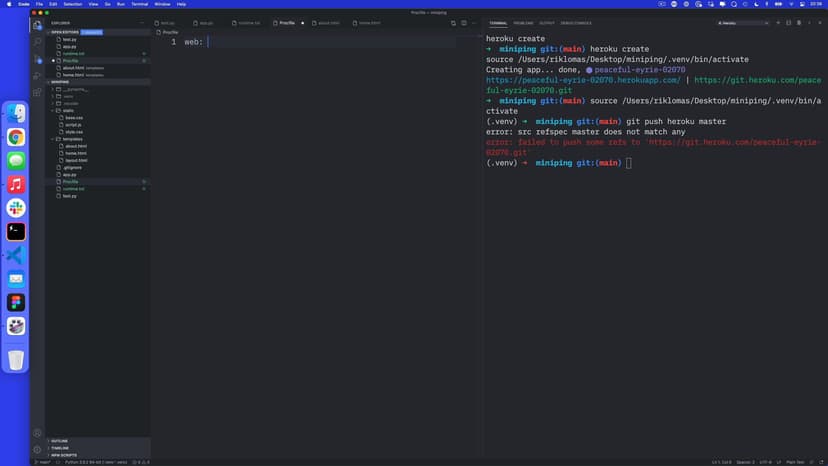828x466 pixels.
Task: Collapse the templates folder in explorer
Action: point(72,139)
